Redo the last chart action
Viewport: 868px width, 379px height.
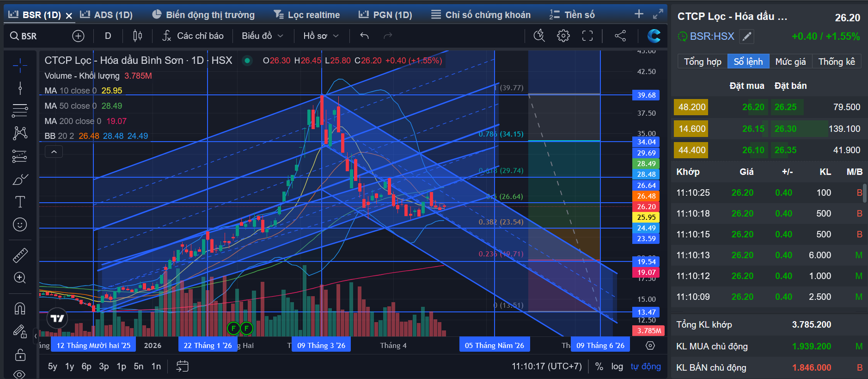tap(388, 36)
